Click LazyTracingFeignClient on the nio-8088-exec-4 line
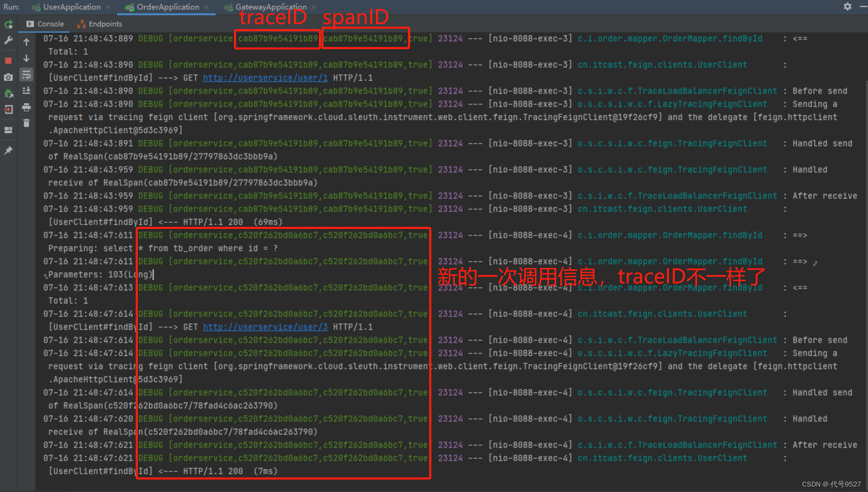The width and height of the screenshot is (868, 492). (672, 353)
